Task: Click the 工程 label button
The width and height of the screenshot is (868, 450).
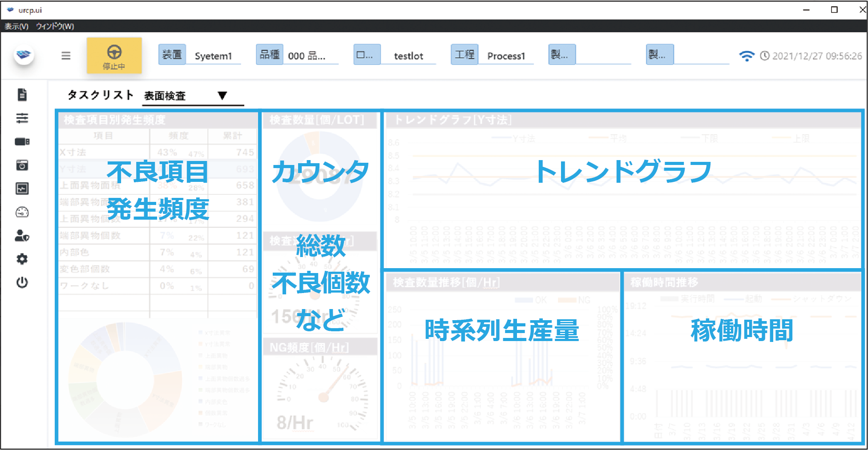Action: coord(464,54)
